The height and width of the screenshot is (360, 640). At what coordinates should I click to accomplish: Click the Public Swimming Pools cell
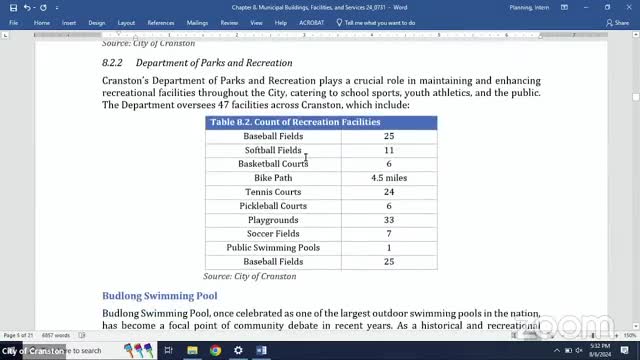tap(273, 248)
